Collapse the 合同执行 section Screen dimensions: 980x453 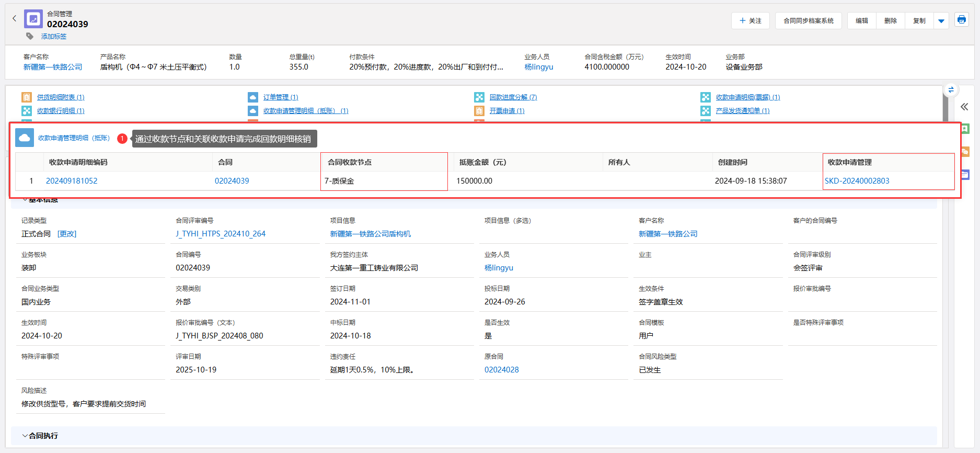click(25, 436)
